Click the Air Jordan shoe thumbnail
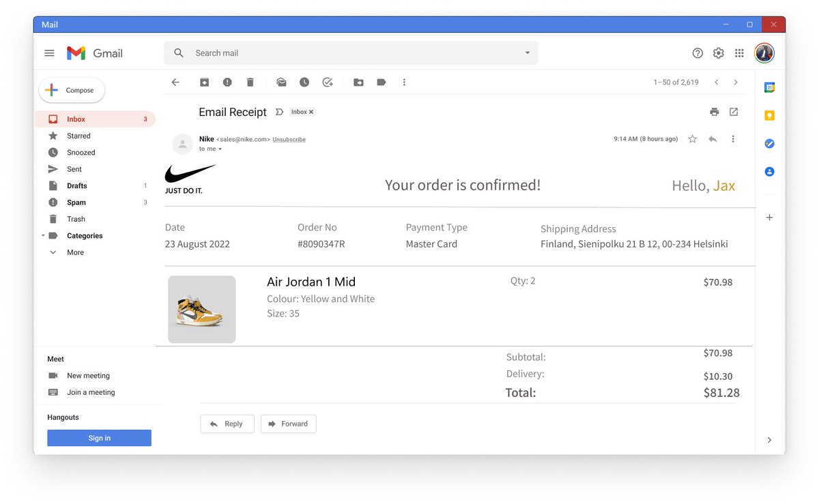 (x=202, y=309)
